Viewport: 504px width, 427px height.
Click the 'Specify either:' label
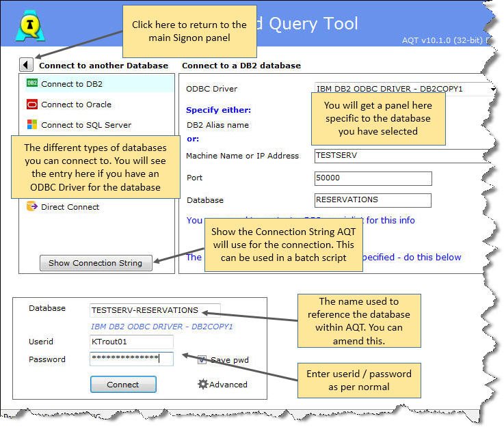[x=219, y=110]
